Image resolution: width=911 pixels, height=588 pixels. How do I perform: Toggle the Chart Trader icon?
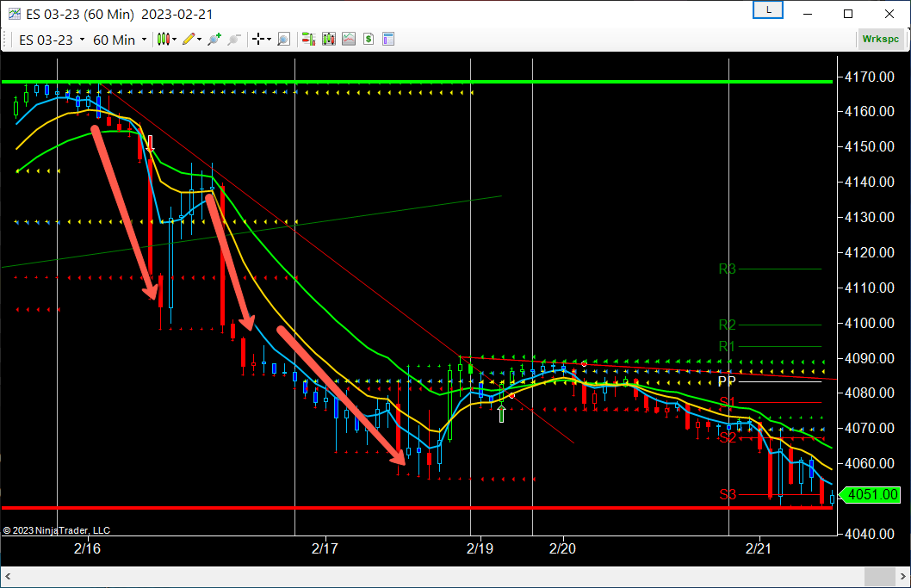[308, 40]
